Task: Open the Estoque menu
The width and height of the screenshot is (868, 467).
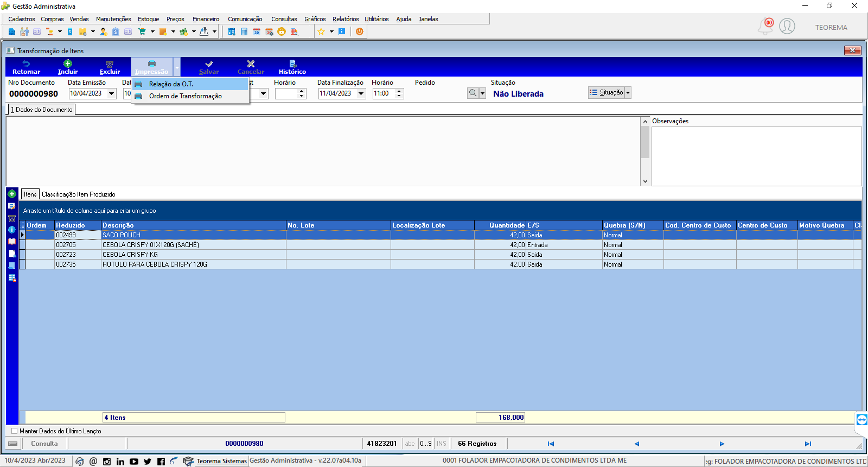Action: pos(149,19)
